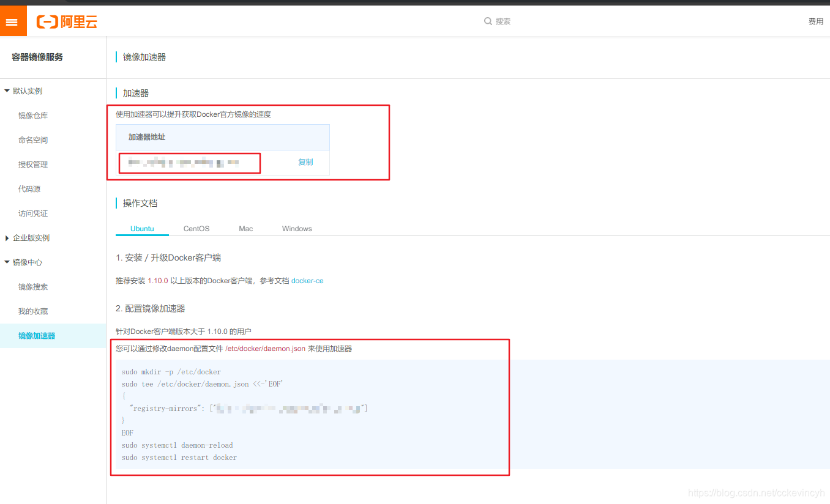
Task: Click the 'sudo systemctl daemon-reload' line
Action: coord(177,445)
